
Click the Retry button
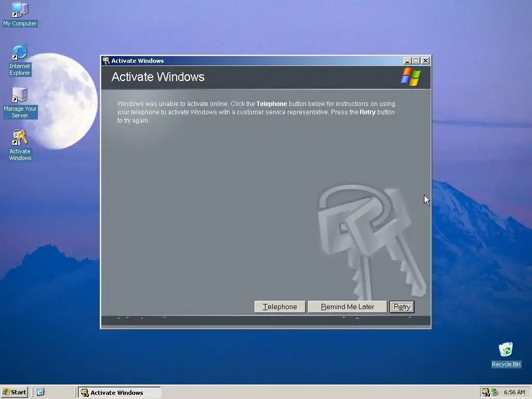pos(402,307)
